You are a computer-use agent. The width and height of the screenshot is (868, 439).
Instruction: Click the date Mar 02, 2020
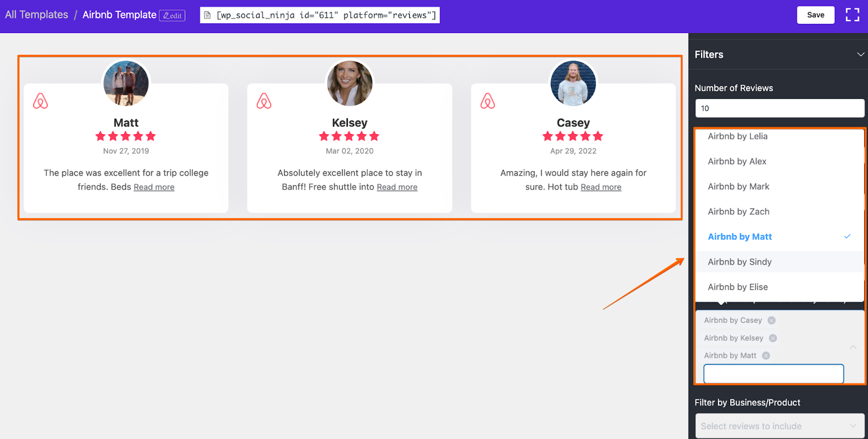pos(350,151)
